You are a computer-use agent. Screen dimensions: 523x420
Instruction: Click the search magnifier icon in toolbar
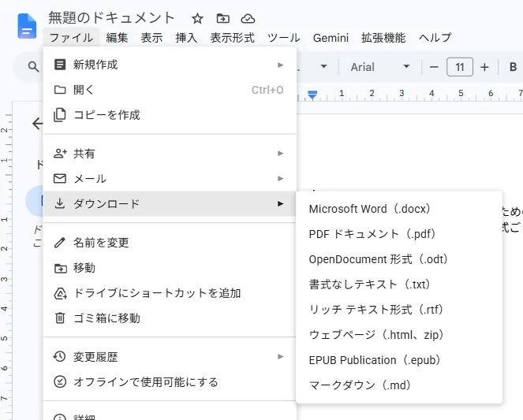click(x=33, y=67)
